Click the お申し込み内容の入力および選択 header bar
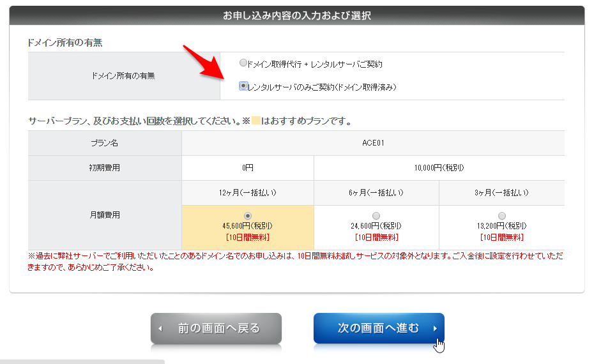This screenshot has height=364, width=594. point(297,15)
